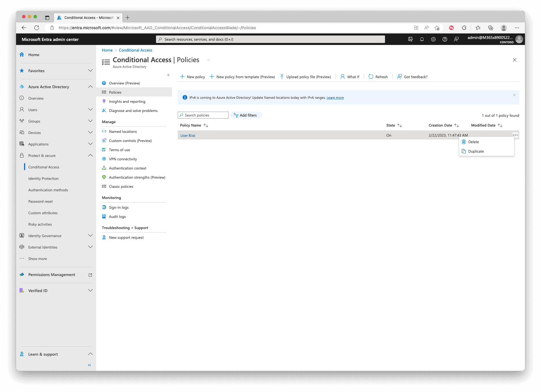Expand the Users section in sidebar
541x392 pixels.
coord(90,110)
